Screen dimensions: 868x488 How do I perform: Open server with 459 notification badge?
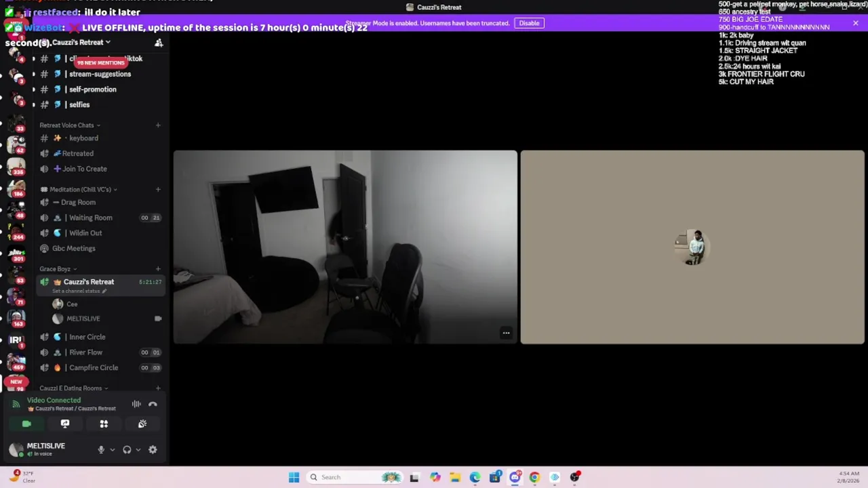click(16, 361)
